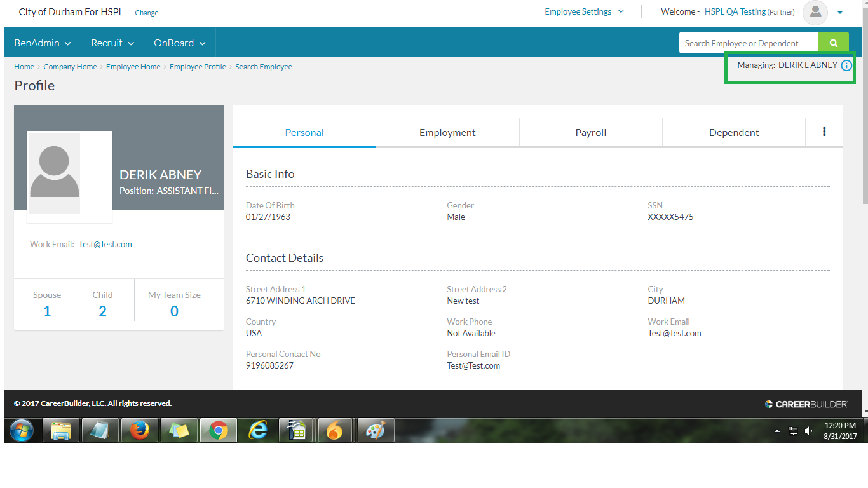Open the Employee Settings dropdown
The height and width of the screenshot is (488, 868).
coord(584,11)
